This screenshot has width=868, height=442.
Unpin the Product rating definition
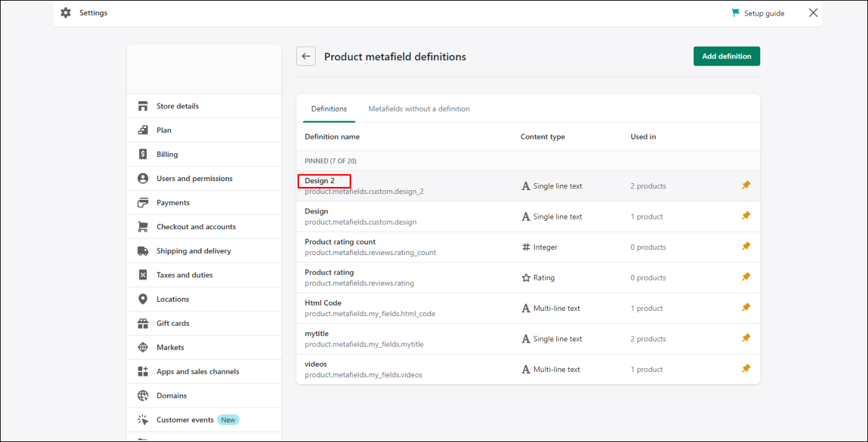746,277
